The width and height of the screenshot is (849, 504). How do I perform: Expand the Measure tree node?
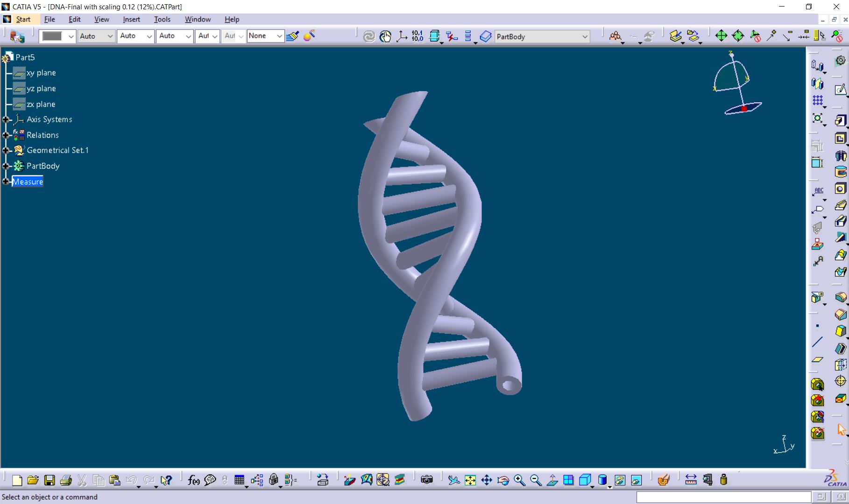point(6,182)
